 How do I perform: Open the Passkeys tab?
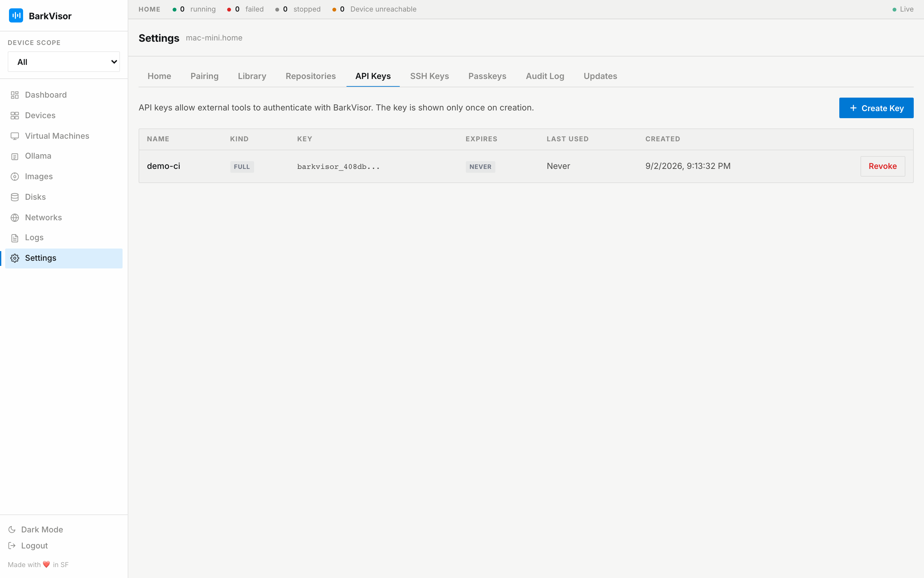(x=487, y=76)
